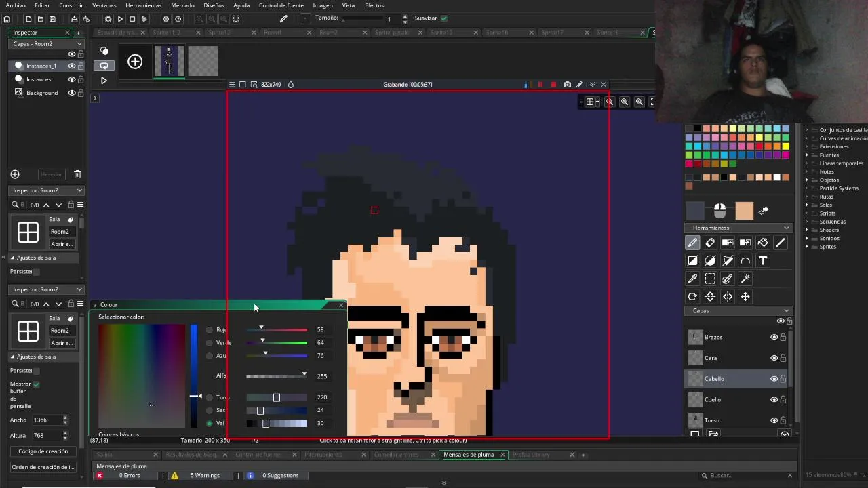Viewport: 868px width, 488px height.
Task: Choose the Fill bucket tool
Action: pyautogui.click(x=763, y=243)
